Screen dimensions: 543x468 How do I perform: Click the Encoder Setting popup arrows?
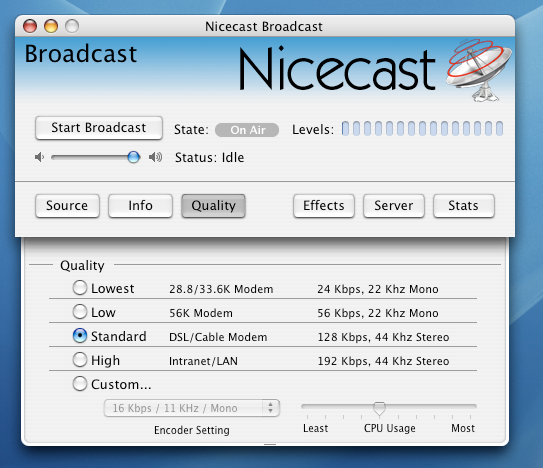[270, 408]
